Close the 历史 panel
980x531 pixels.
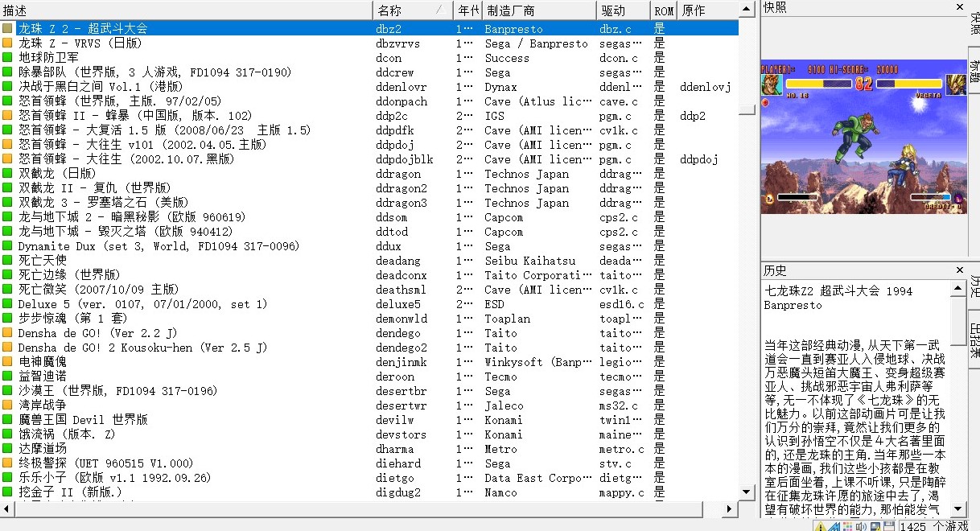[x=959, y=270]
